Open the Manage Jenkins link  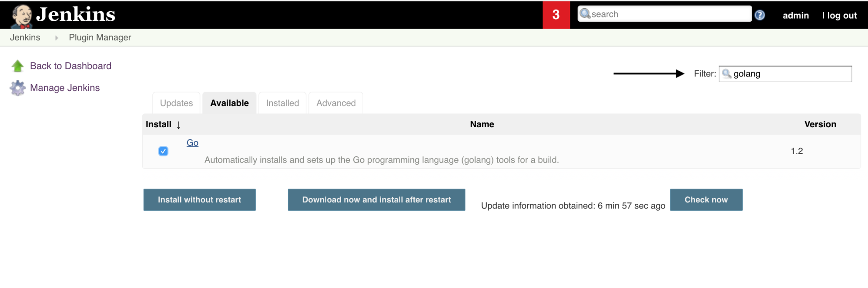tap(65, 88)
